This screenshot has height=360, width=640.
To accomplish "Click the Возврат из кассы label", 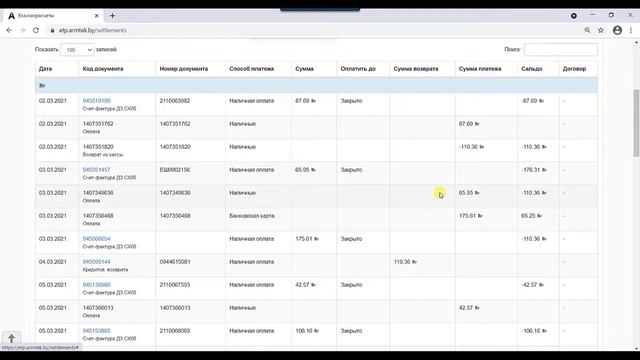I will (x=103, y=155).
